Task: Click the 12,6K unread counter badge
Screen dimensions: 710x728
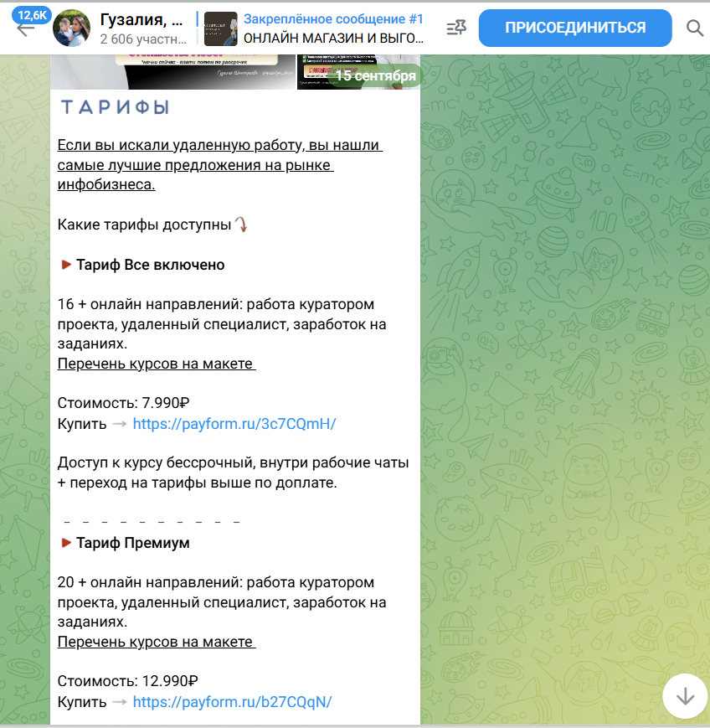Action: (x=32, y=15)
